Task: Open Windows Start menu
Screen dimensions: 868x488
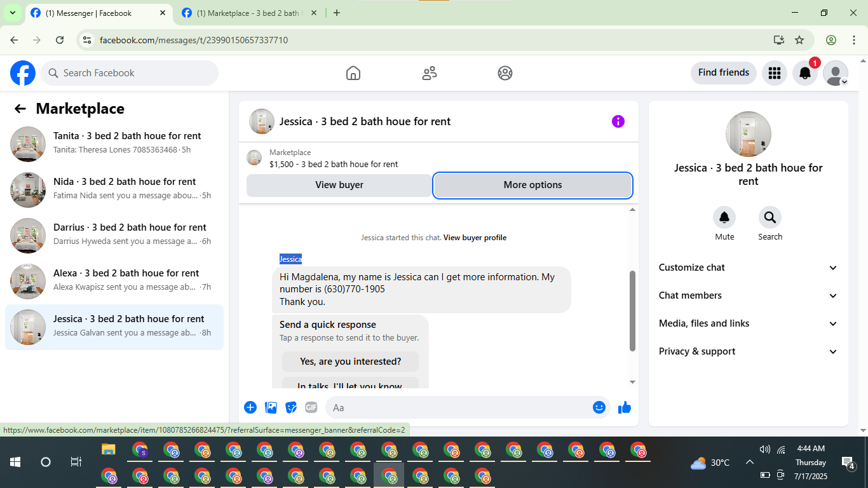Action: click(15, 462)
